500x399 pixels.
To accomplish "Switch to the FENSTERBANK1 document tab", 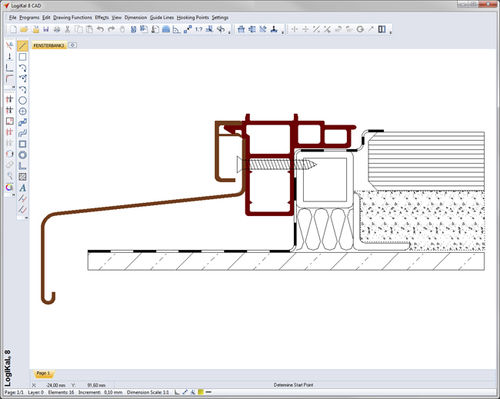I will pos(49,45).
